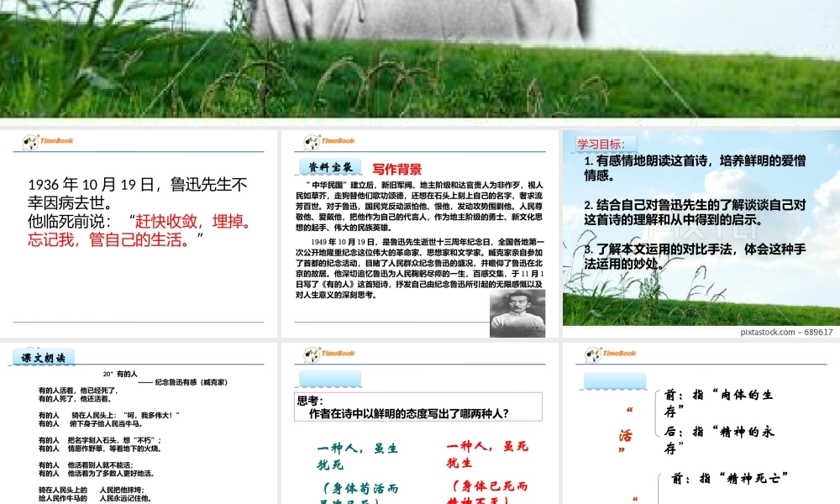Select the line 骑在人民头上的 人民把他摔垮
This screenshot has height=504, width=840.
(x=91, y=490)
